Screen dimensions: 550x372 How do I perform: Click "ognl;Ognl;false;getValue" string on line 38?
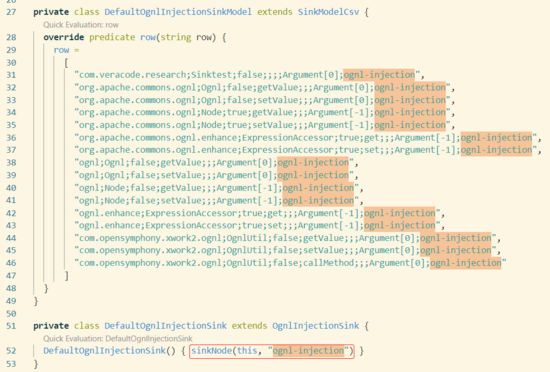click(214, 163)
